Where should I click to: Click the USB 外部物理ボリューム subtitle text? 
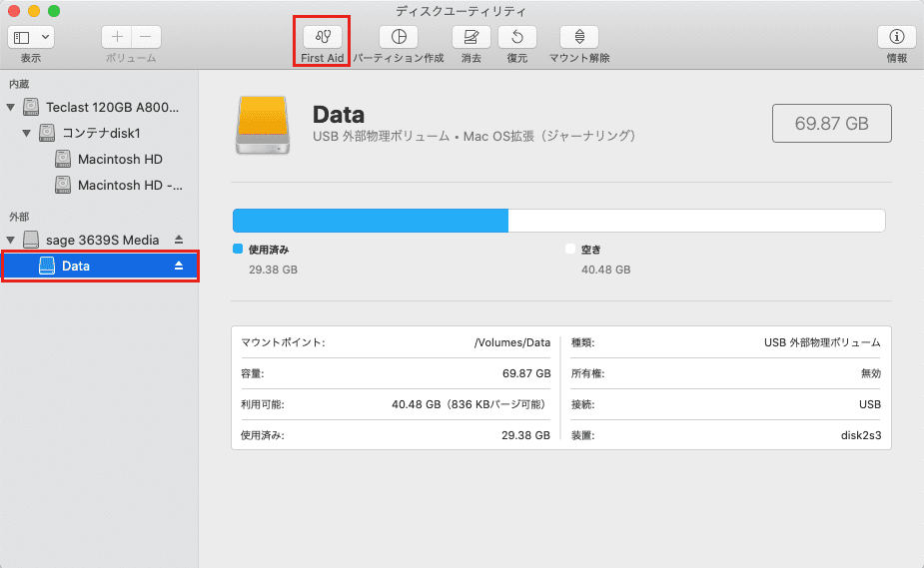[x=474, y=136]
